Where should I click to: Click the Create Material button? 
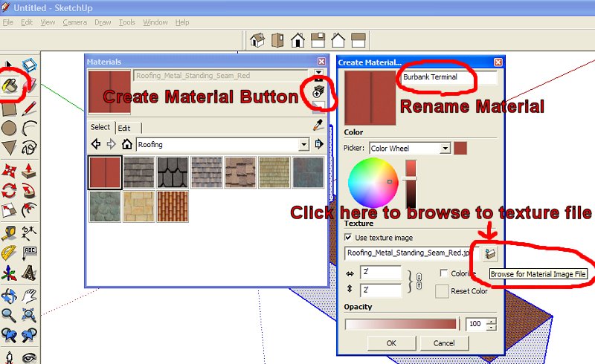[318, 91]
